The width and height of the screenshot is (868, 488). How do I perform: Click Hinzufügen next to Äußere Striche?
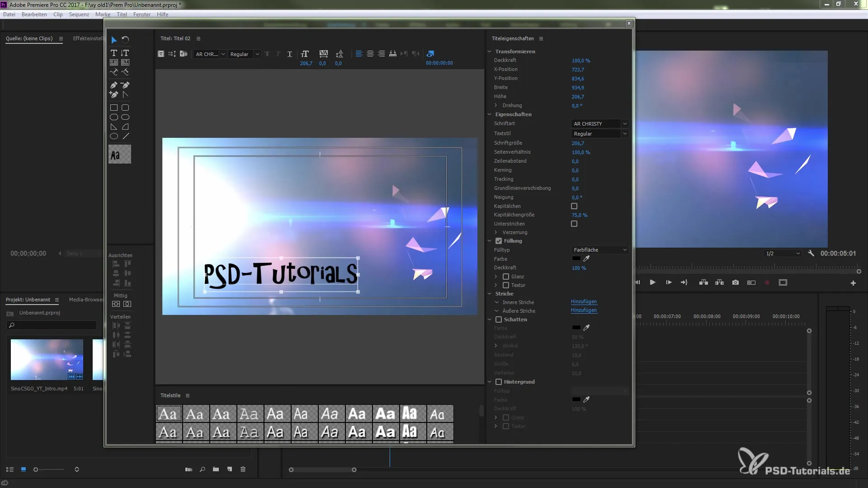tap(584, 310)
